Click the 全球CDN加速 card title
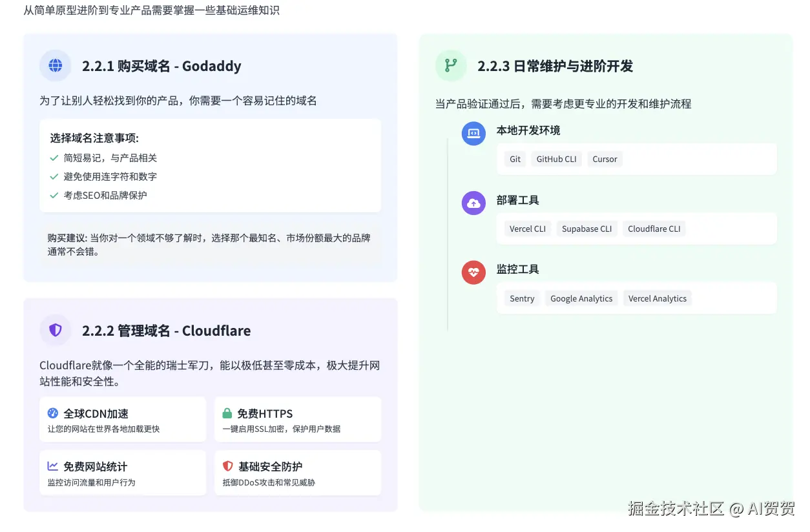 96,413
